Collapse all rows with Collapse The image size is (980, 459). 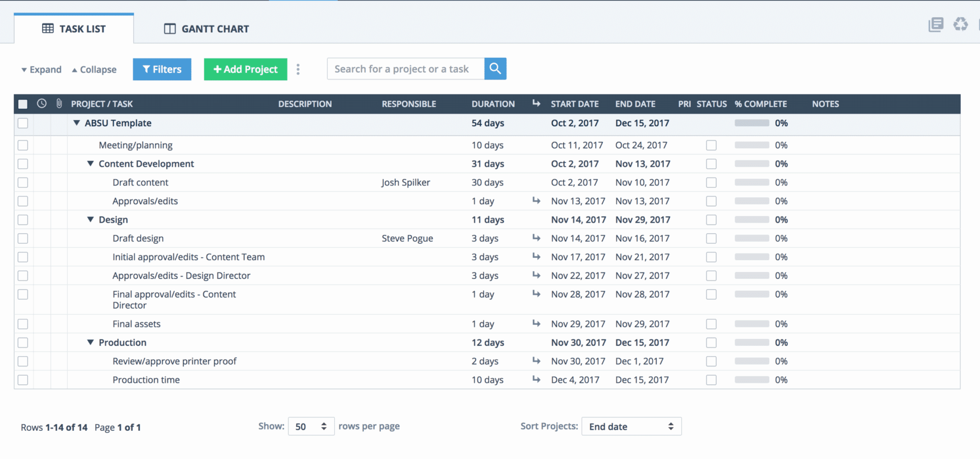[94, 69]
